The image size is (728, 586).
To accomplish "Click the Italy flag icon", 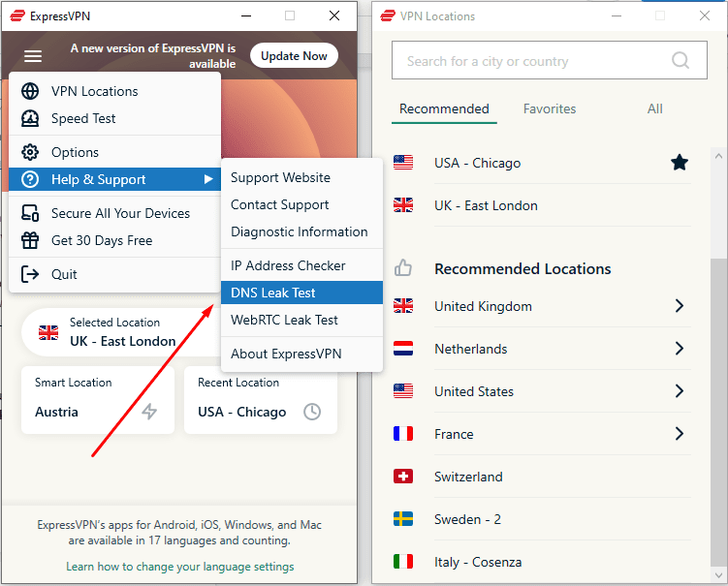I will click(x=403, y=562).
